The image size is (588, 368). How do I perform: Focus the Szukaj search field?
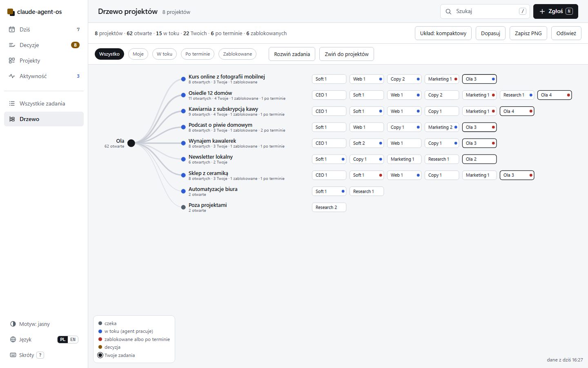click(x=485, y=11)
